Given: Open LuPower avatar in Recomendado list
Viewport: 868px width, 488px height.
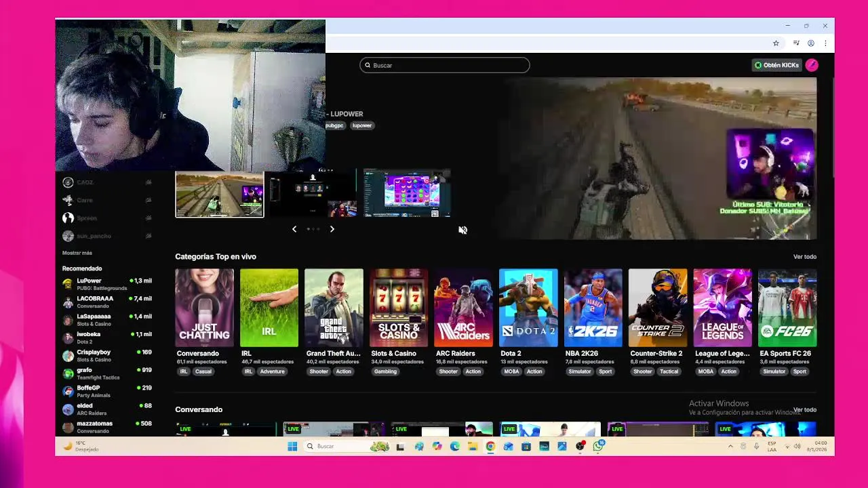Looking at the screenshot, I should pos(68,284).
